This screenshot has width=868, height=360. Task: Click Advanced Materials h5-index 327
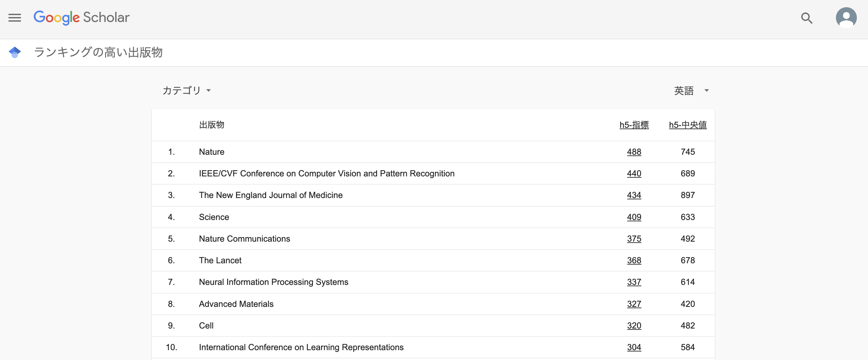[634, 304]
